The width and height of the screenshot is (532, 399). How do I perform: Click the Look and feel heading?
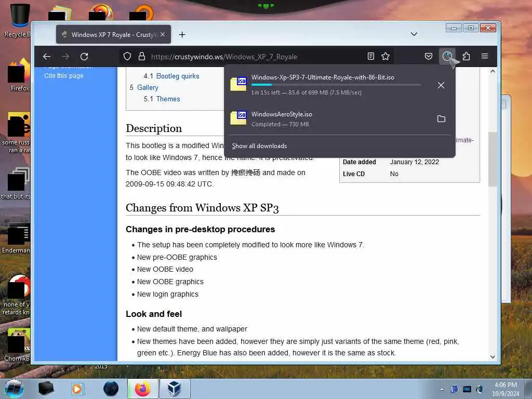click(154, 314)
